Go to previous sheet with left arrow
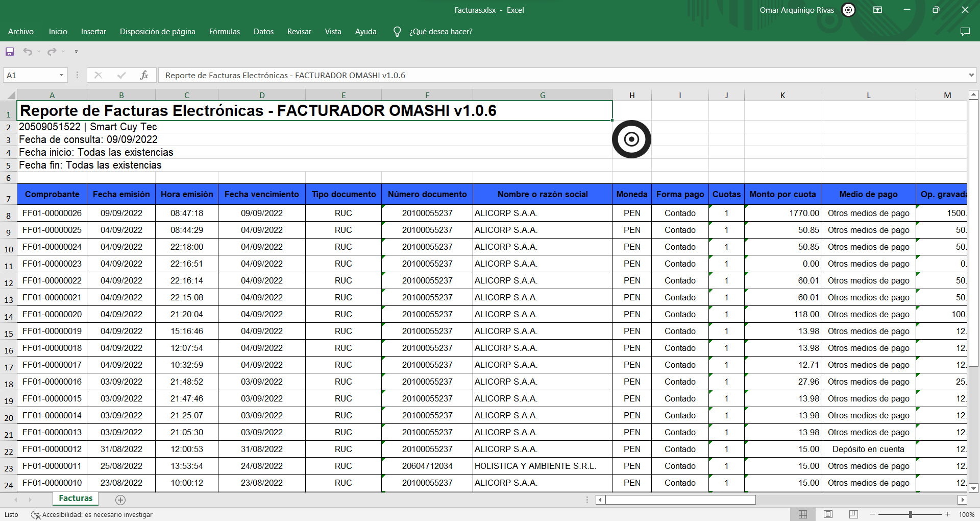The height and width of the screenshot is (521, 980). click(16, 500)
